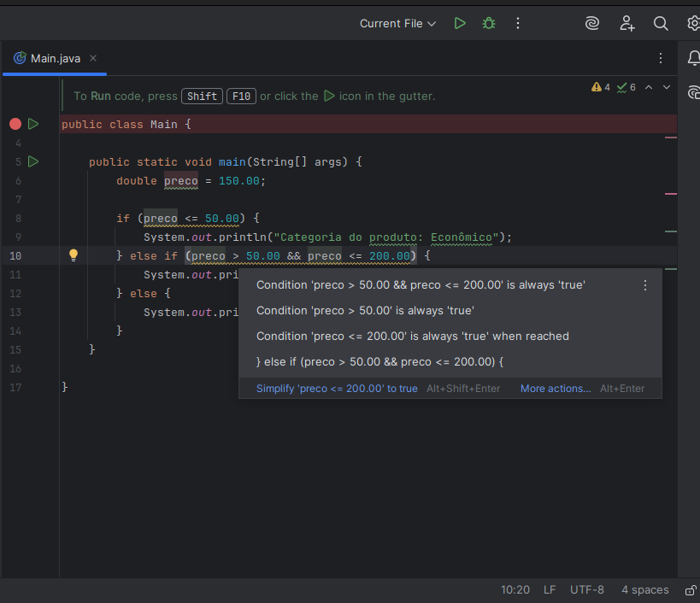Click the code snippet line in the popup
The width and height of the screenshot is (700, 603).
[x=379, y=361]
